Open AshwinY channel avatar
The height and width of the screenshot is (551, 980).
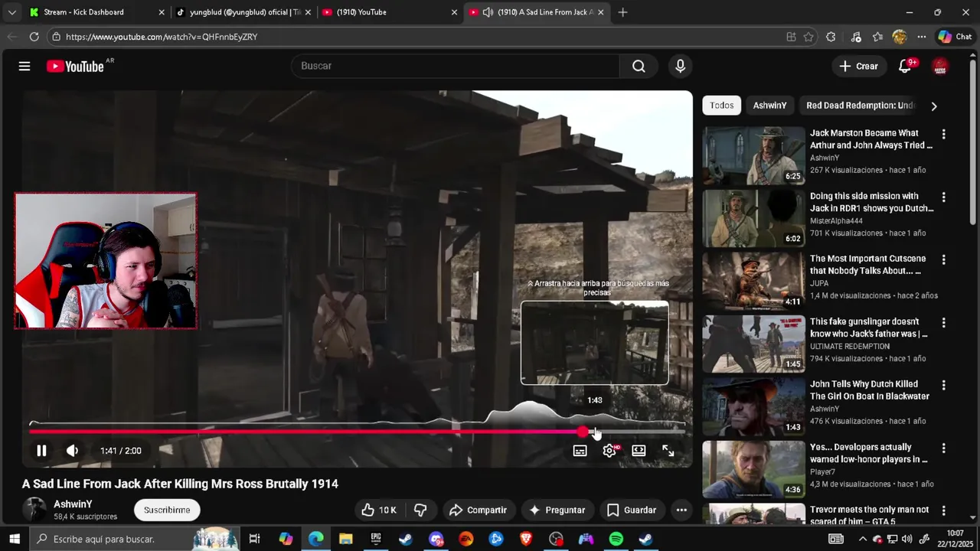pos(34,510)
